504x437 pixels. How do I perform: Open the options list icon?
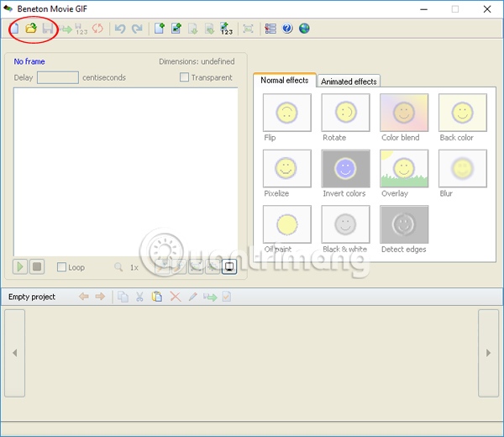[x=270, y=29]
